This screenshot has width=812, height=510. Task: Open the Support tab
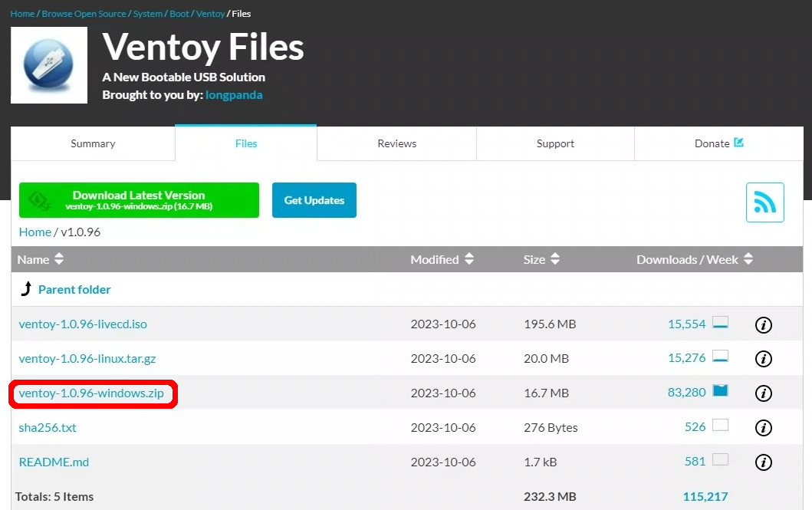555,143
